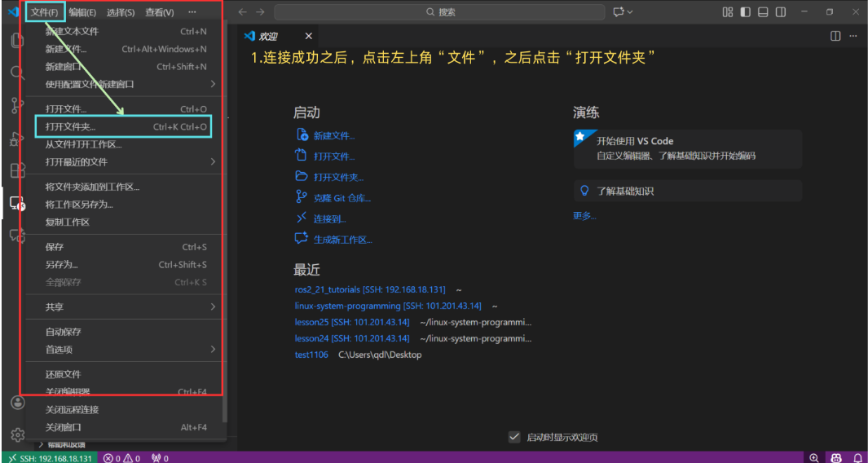This screenshot has height=463, width=868.
Task: Open the 编辑(E) menu
Action: [82, 11]
